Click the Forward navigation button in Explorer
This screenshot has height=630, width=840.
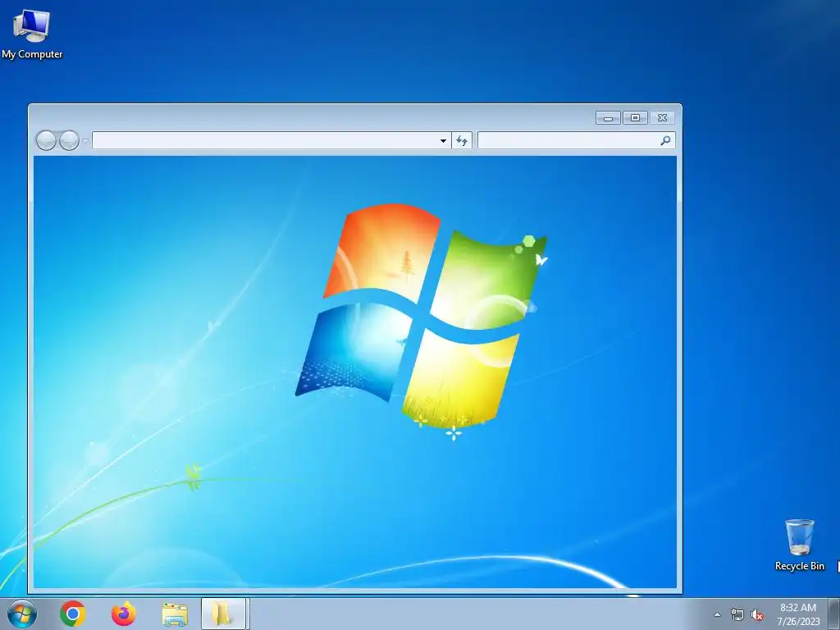69,141
